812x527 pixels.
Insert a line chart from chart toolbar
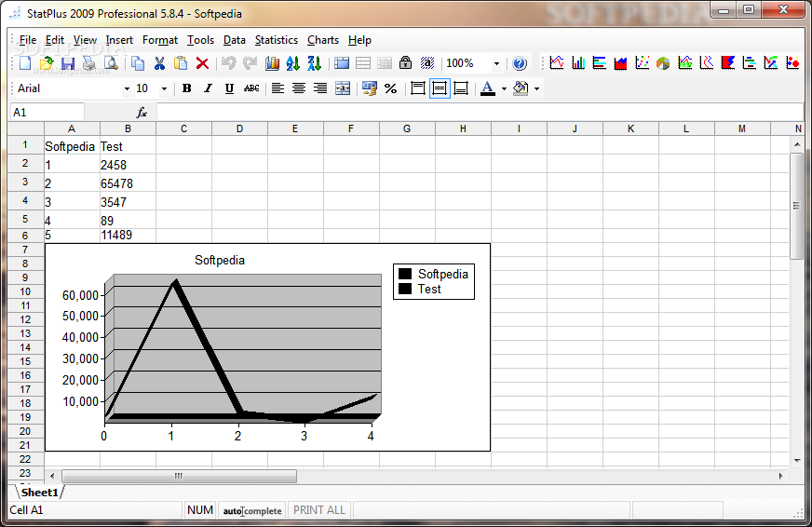coord(557,62)
